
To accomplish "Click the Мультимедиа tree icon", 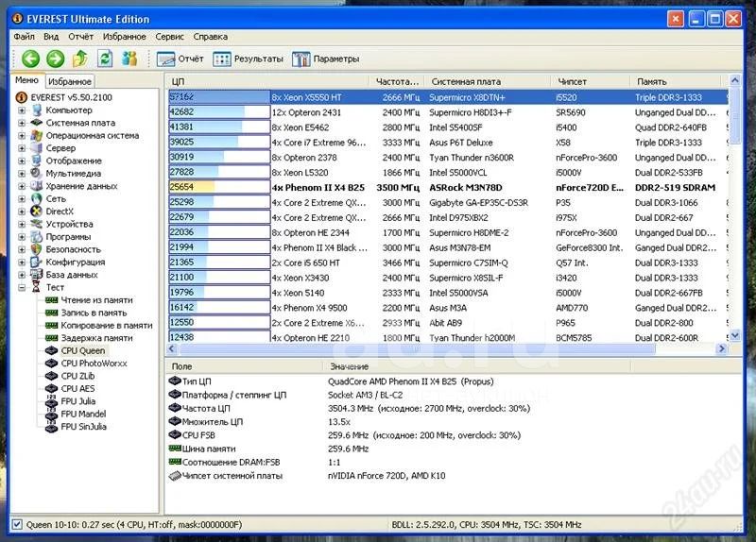I will pos(37,173).
